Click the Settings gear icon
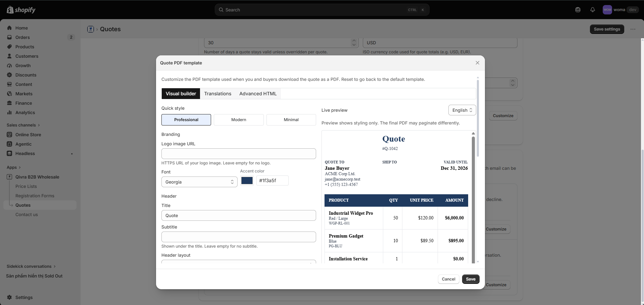This screenshot has width=644, height=305. 9,297
